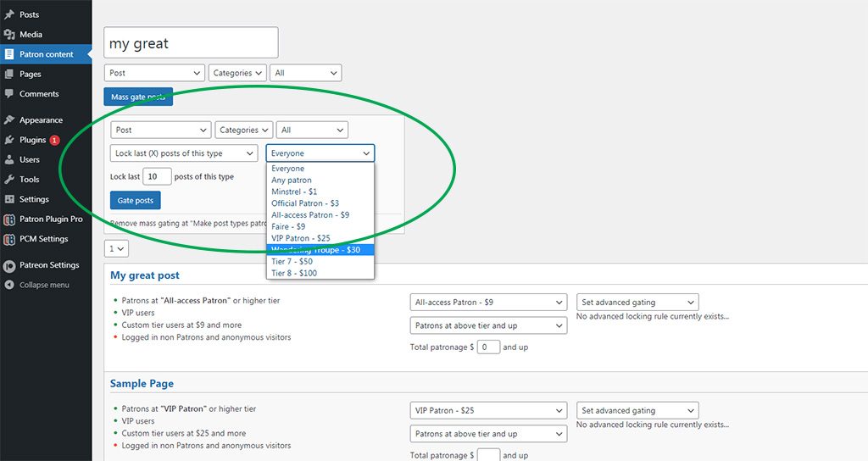The width and height of the screenshot is (868, 461).
Task: Click the Lock last number field
Action: (x=157, y=176)
